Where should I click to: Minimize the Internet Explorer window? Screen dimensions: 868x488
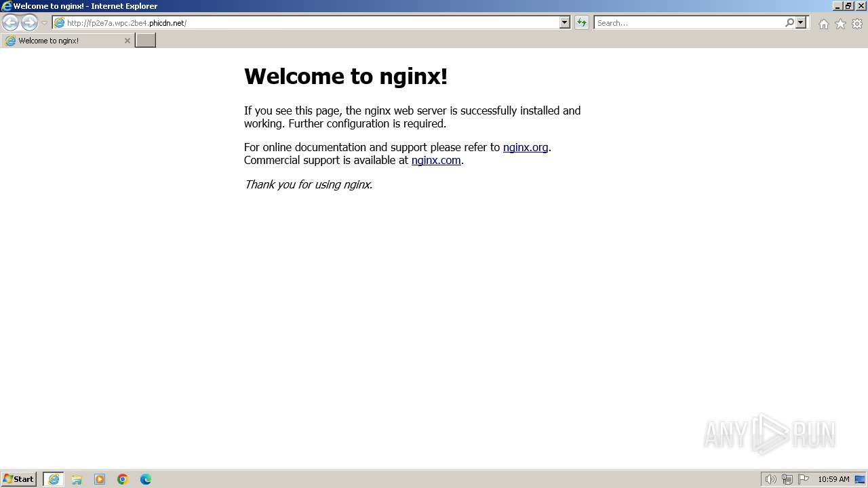click(837, 6)
